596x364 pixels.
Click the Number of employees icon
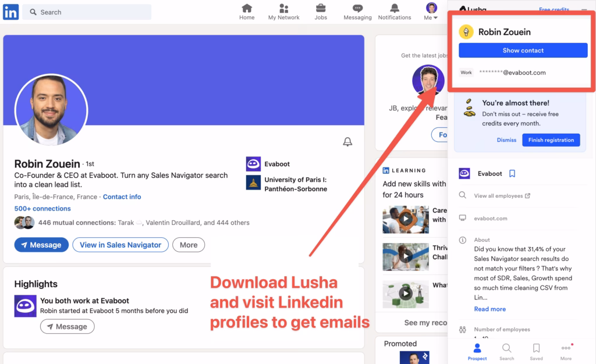(x=463, y=330)
